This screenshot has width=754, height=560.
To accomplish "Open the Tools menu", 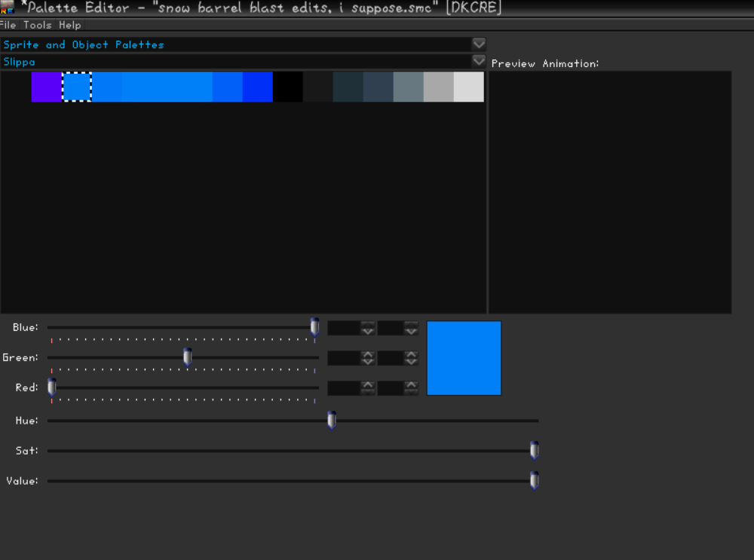I will 38,25.
